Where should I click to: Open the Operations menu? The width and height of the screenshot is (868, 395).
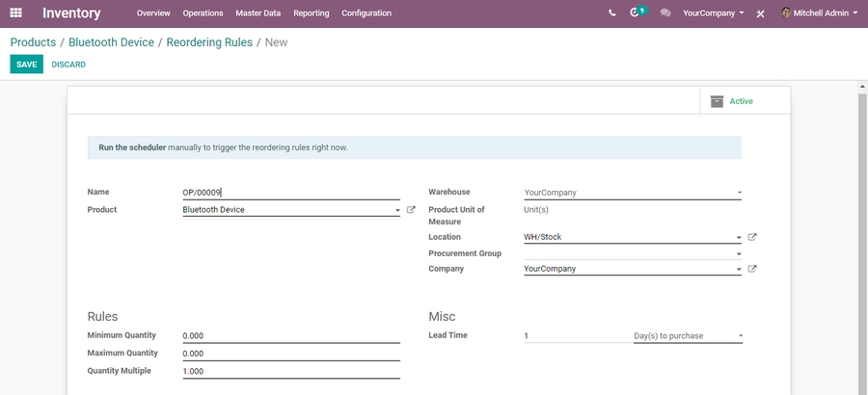tap(203, 13)
